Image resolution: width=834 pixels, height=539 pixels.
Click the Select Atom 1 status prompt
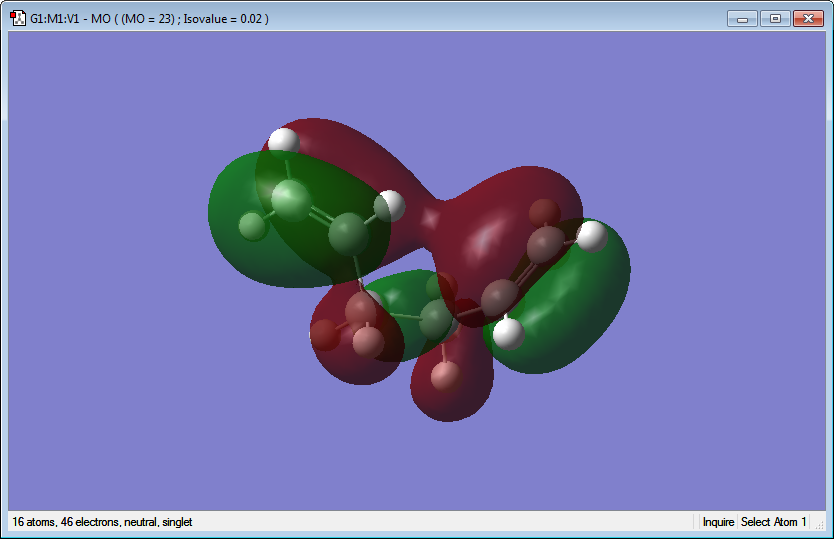(773, 522)
